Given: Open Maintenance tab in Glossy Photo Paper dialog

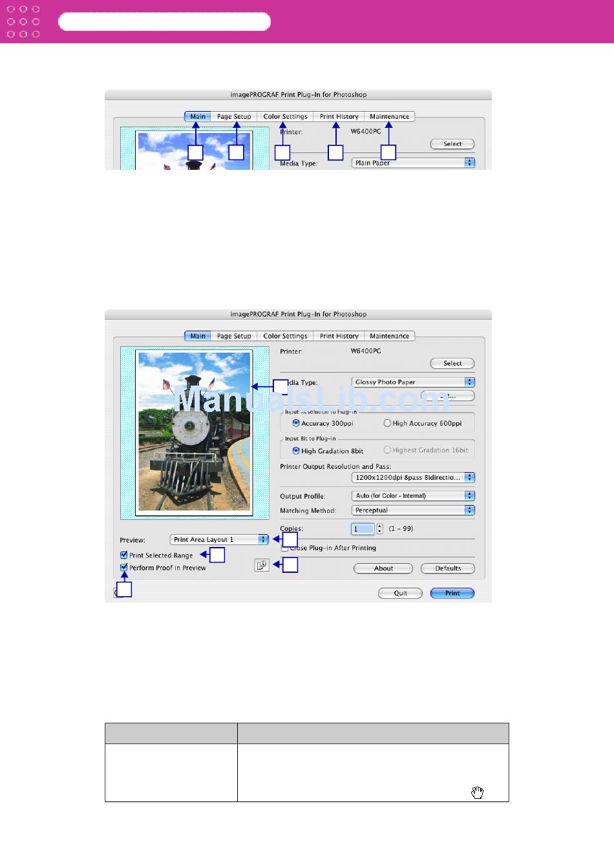Looking at the screenshot, I should click(389, 336).
